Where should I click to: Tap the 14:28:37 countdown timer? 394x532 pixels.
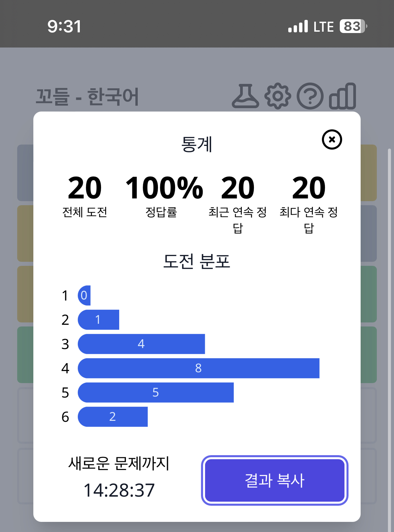pyautogui.click(x=119, y=490)
